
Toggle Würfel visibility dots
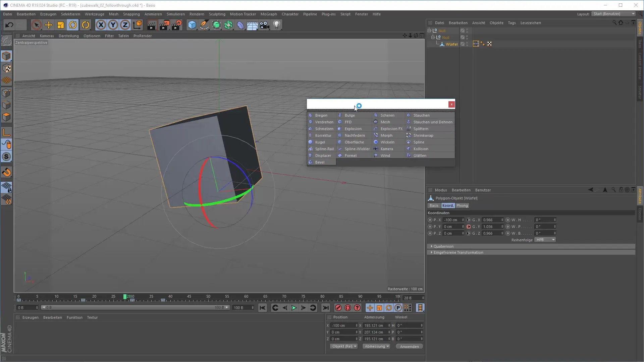point(467,44)
